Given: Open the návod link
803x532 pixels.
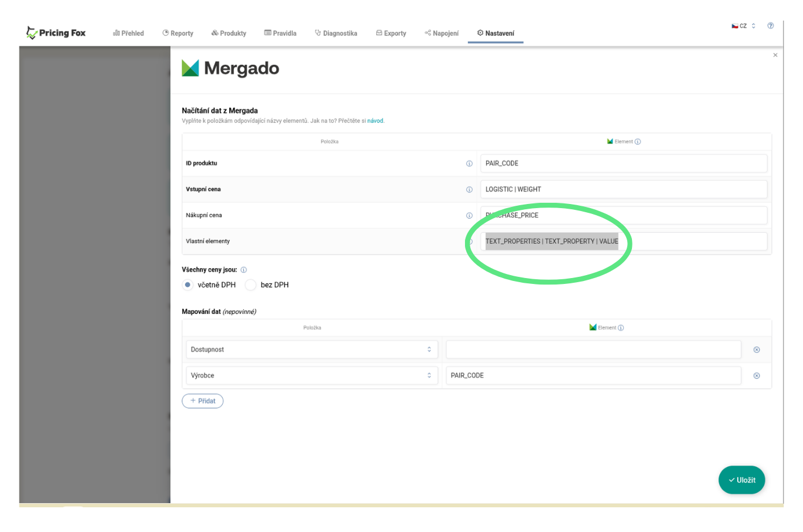Looking at the screenshot, I should tap(375, 121).
